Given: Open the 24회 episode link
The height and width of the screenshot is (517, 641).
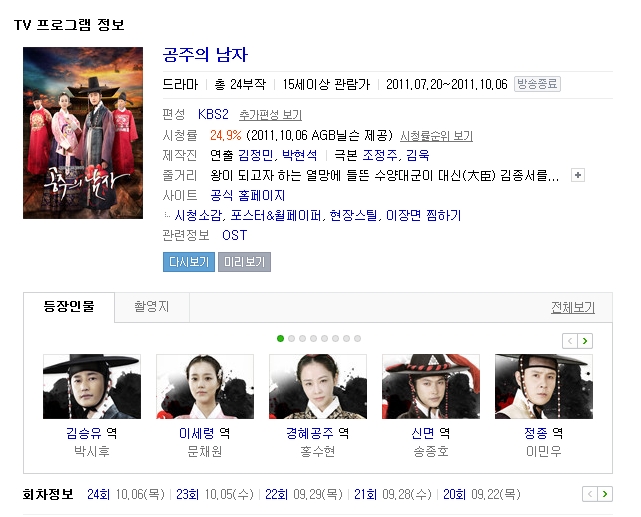Looking at the screenshot, I should [x=99, y=495].
